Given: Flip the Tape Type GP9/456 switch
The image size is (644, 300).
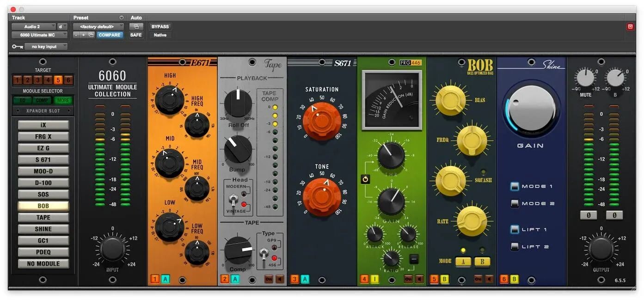Looking at the screenshot, I should point(265,254).
